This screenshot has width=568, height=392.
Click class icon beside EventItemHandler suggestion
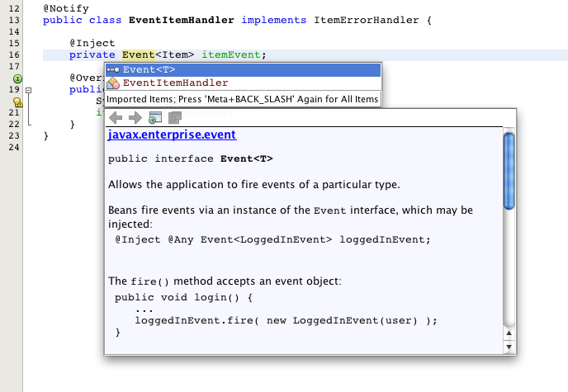pyautogui.click(x=113, y=83)
